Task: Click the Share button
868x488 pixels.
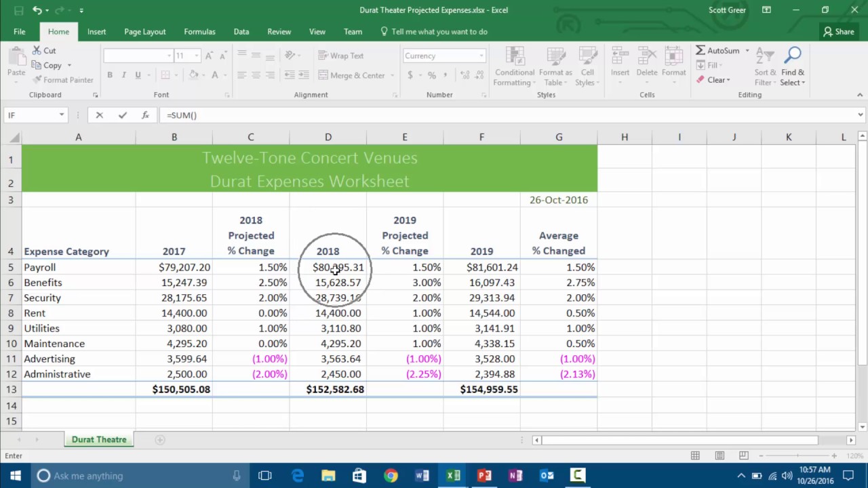Action: click(838, 32)
